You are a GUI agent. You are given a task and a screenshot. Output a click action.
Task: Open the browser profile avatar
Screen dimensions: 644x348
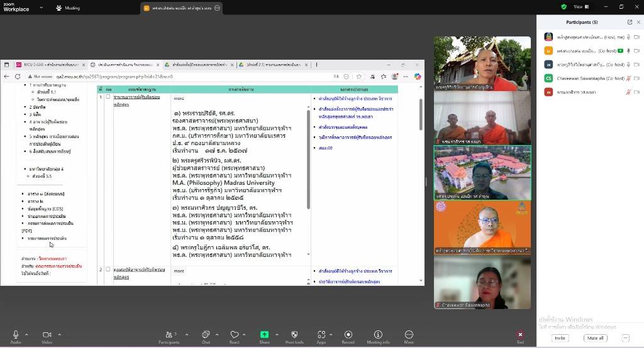pos(395,77)
